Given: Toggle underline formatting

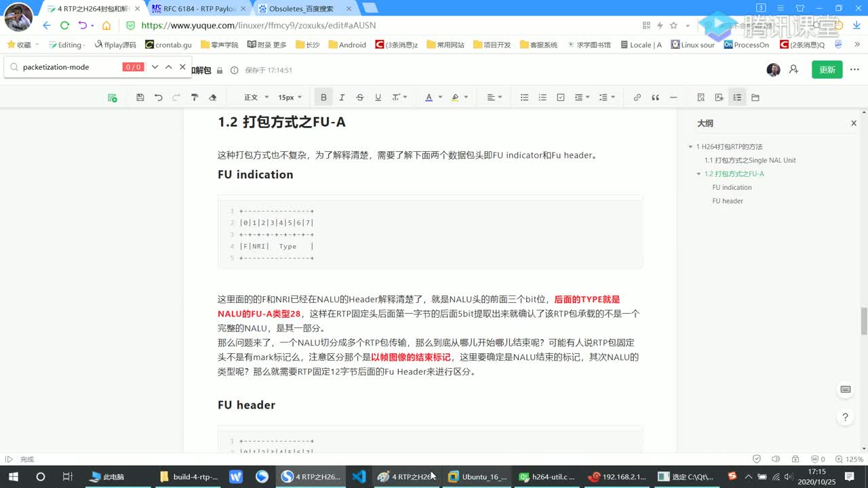Looking at the screenshot, I should pos(378,98).
